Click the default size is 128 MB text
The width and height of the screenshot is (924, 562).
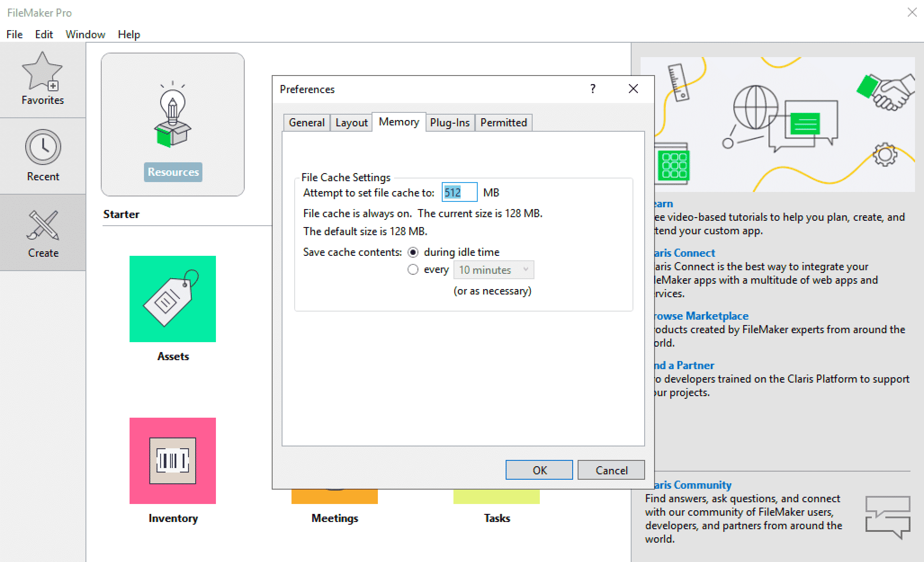(365, 232)
